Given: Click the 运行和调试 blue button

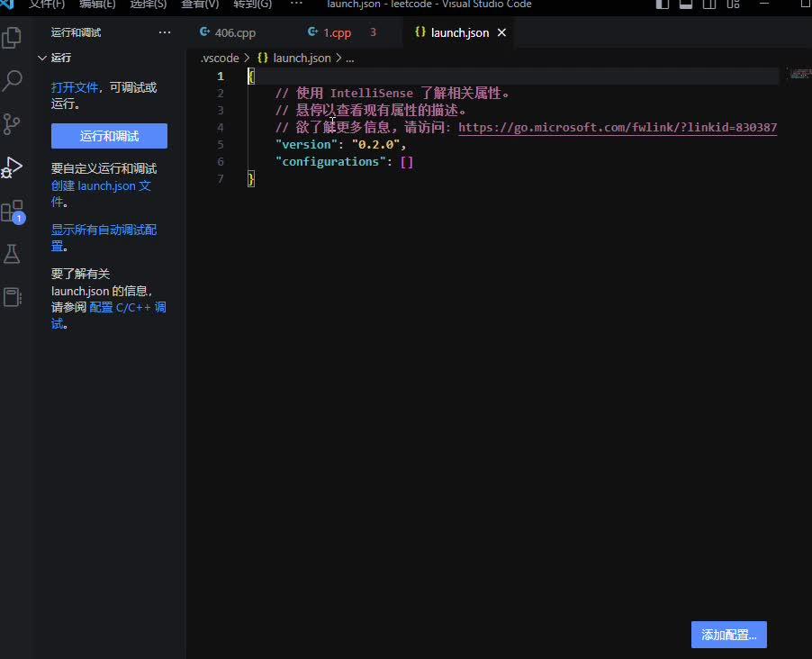Looking at the screenshot, I should tap(109, 136).
